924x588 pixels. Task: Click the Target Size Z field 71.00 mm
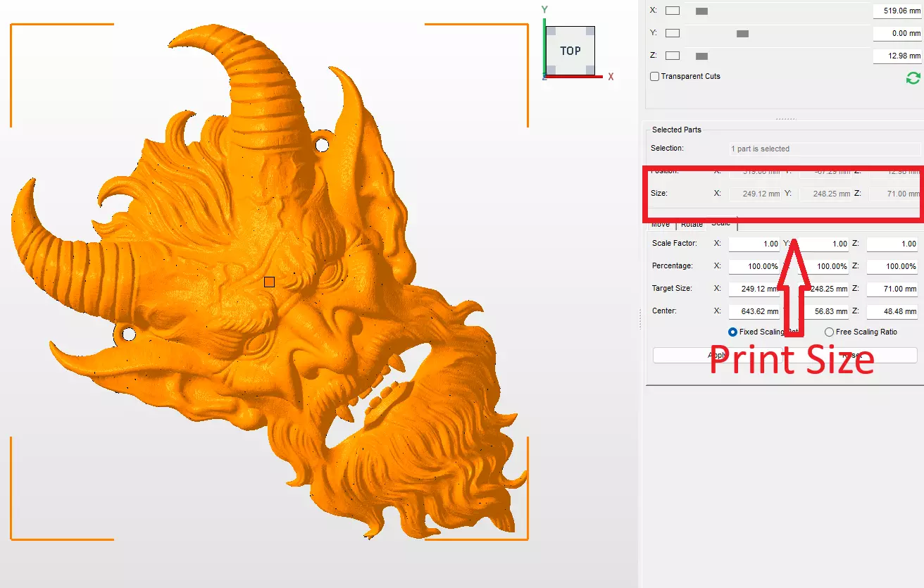coord(892,289)
